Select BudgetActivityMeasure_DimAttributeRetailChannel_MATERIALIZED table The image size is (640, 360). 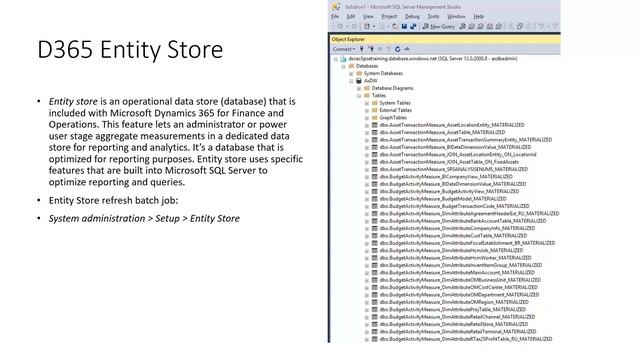point(457,317)
